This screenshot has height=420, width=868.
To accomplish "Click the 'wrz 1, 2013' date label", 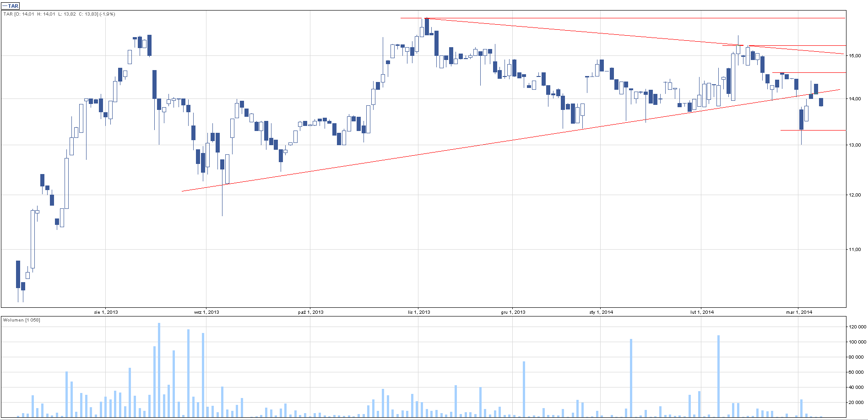I will point(206,312).
